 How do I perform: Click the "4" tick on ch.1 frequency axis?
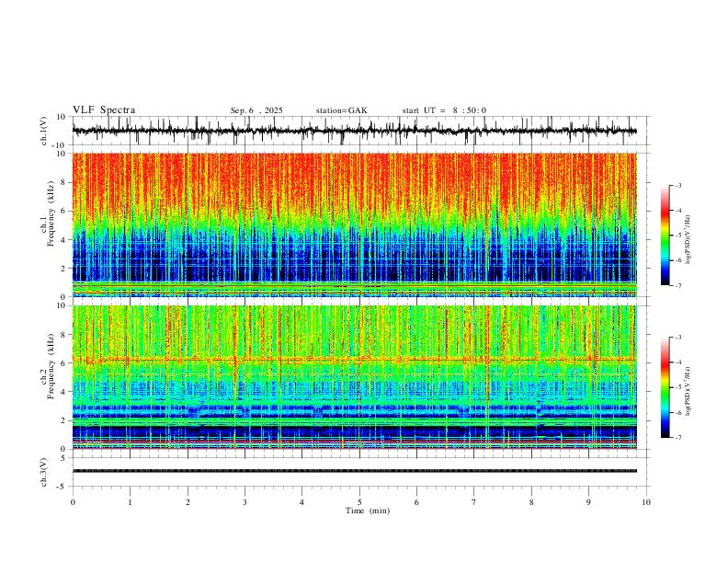coord(64,240)
